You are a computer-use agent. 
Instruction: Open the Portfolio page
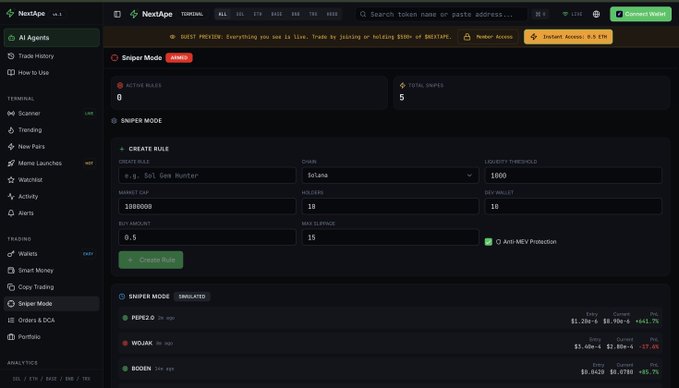tap(52, 337)
